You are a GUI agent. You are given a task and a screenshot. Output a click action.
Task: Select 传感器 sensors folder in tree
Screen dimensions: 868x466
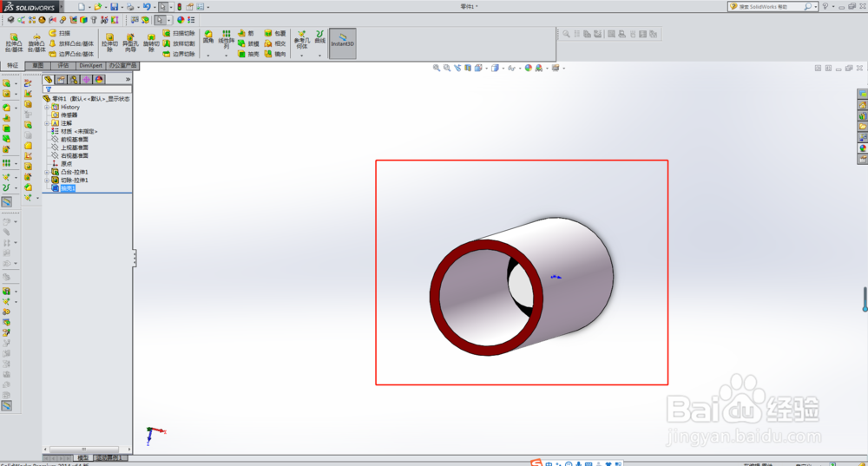[65, 115]
